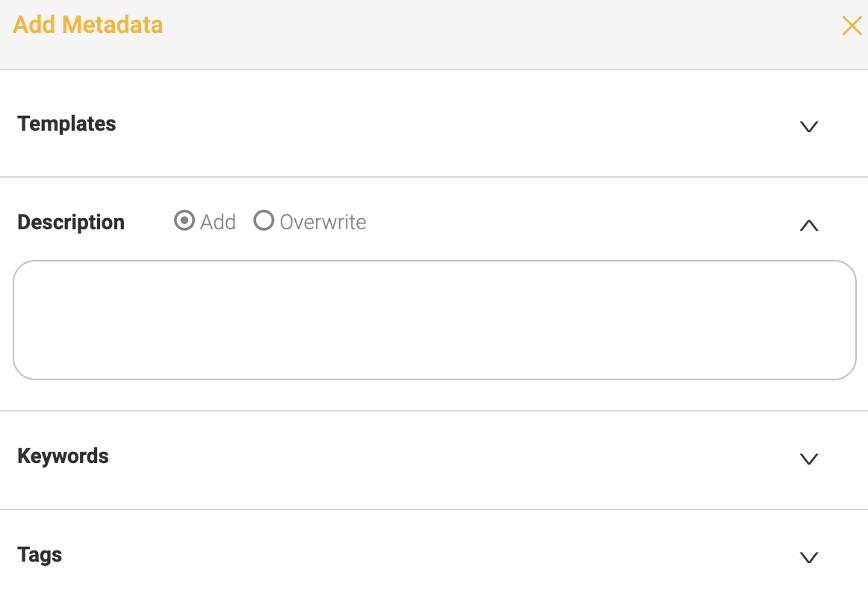
Task: Choose the Add option text label
Action: coord(218,222)
